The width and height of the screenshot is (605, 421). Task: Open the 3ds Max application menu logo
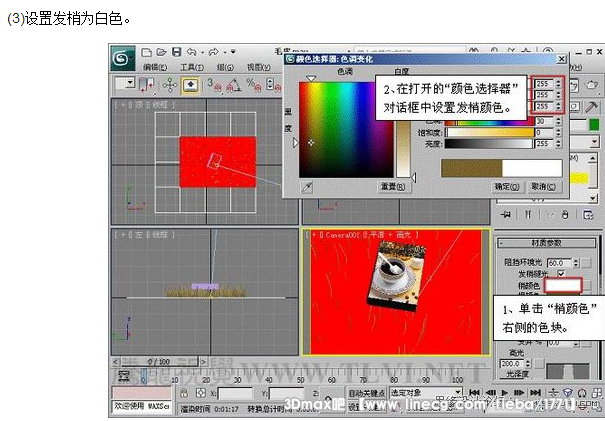(x=123, y=58)
